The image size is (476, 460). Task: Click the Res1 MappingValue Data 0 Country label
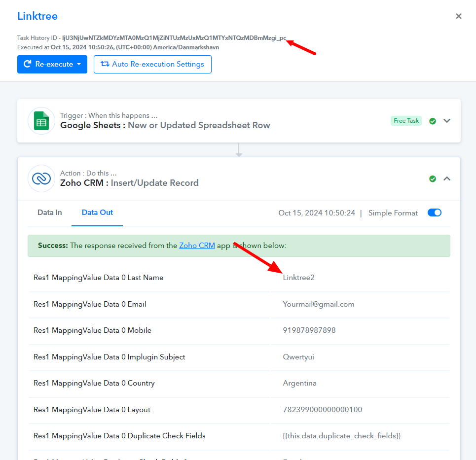pyautogui.click(x=94, y=383)
